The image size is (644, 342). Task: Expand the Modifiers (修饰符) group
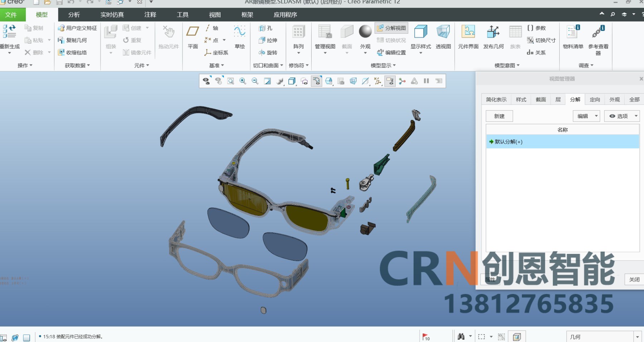299,66
